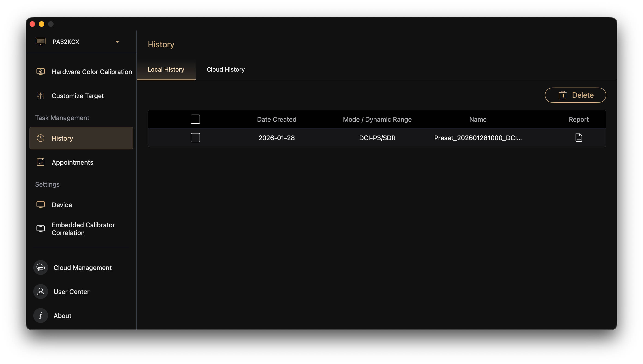The image size is (643, 364).
Task: Switch to the Cloud History tab
Action: [x=225, y=70]
